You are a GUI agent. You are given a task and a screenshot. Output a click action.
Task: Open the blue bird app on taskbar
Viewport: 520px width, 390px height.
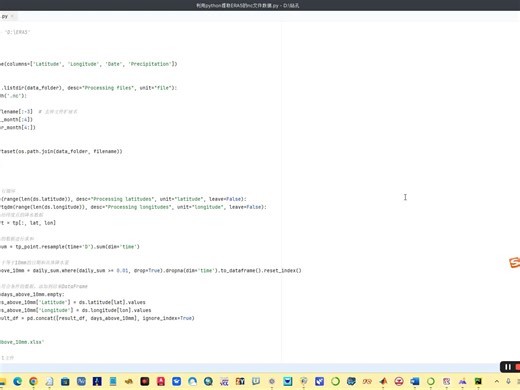coord(177,381)
